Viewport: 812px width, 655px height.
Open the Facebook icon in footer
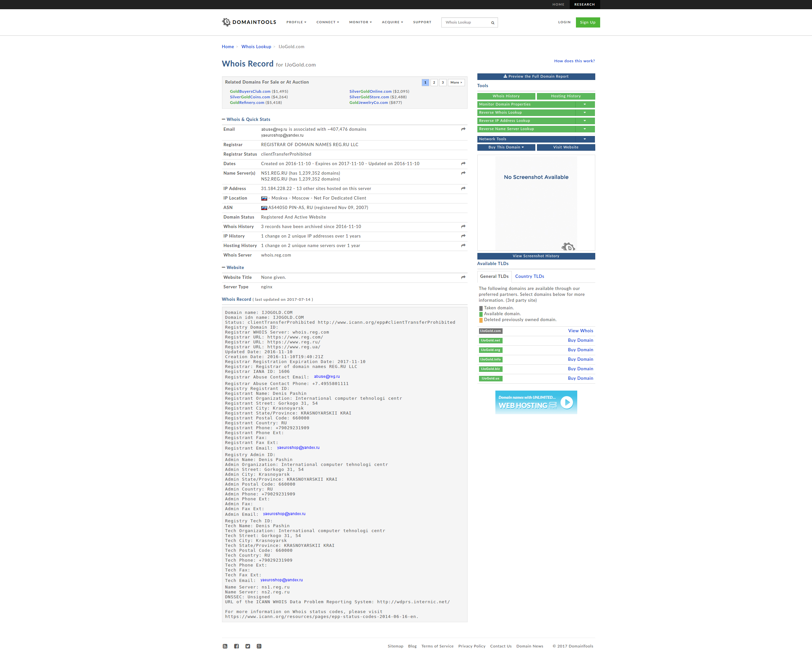pos(236,646)
